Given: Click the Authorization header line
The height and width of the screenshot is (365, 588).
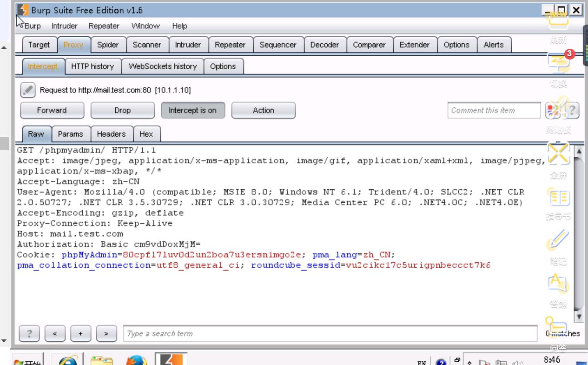Looking at the screenshot, I should 109,244.
